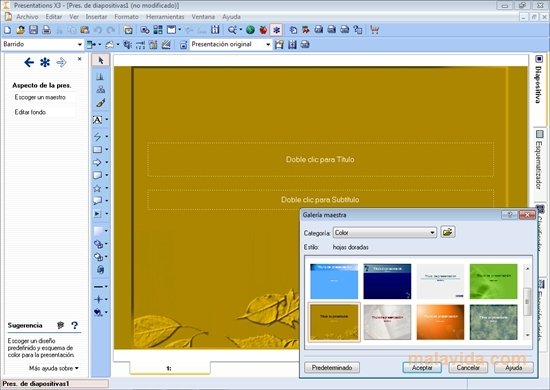Click the Cancelar button
Screen dimensions: 550x390
(x=468, y=368)
